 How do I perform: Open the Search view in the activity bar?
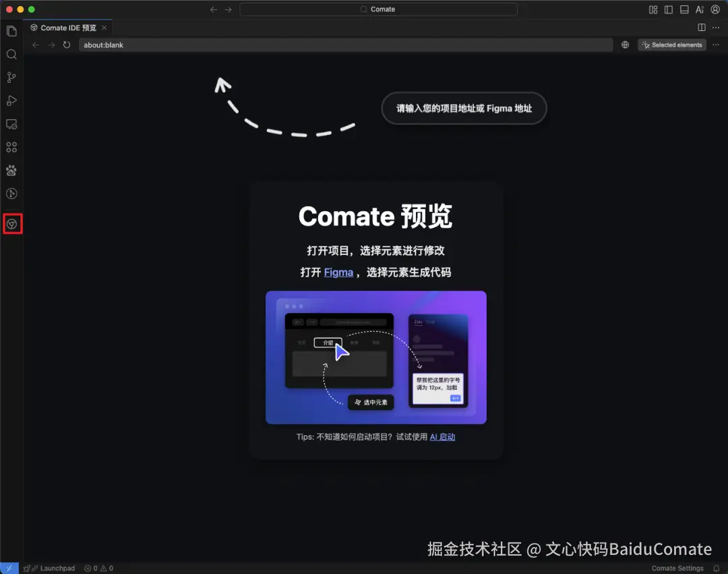pos(11,55)
